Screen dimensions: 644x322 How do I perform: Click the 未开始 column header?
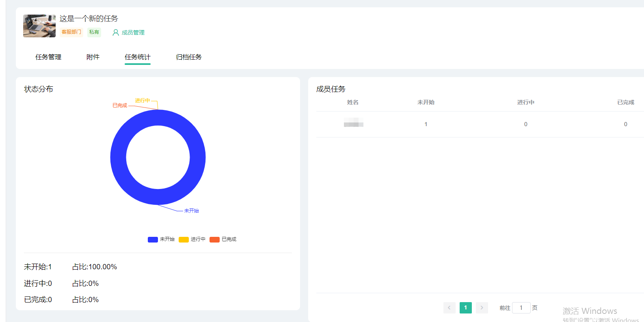426,102
